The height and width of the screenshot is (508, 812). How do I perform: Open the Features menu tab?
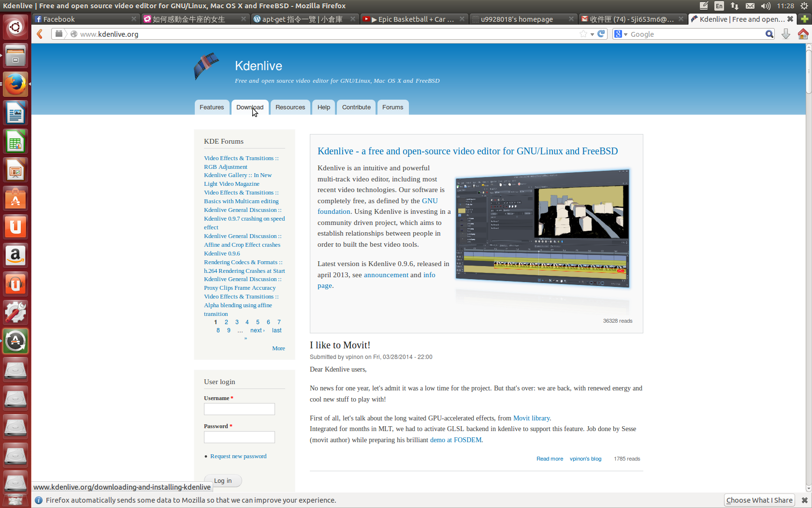tap(212, 107)
